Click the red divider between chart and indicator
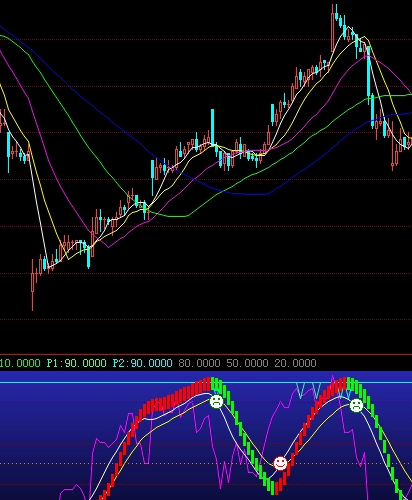This screenshot has width=412, height=500. point(206,354)
